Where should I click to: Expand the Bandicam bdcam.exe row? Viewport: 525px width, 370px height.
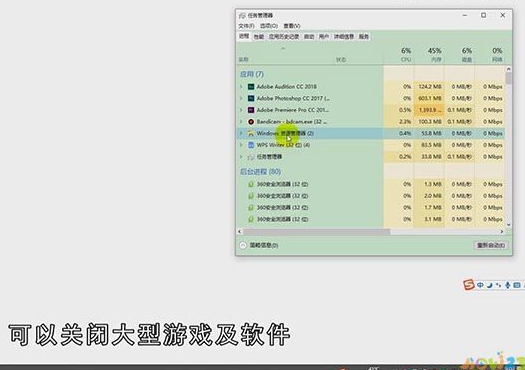[241, 122]
